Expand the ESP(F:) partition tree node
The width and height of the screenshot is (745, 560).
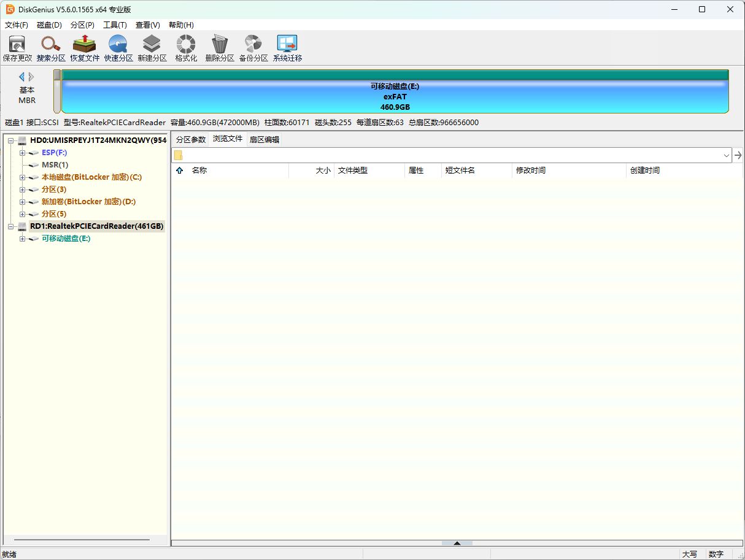[23, 153]
